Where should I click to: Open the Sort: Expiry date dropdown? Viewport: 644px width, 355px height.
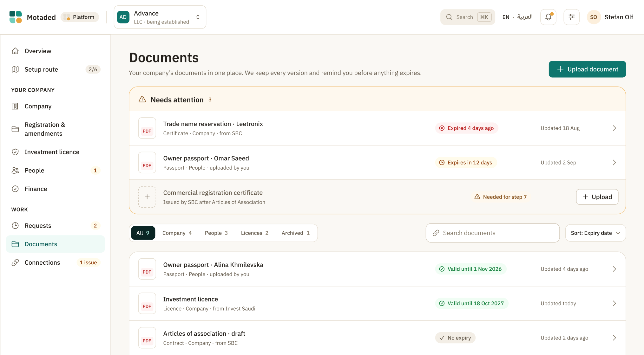point(595,233)
